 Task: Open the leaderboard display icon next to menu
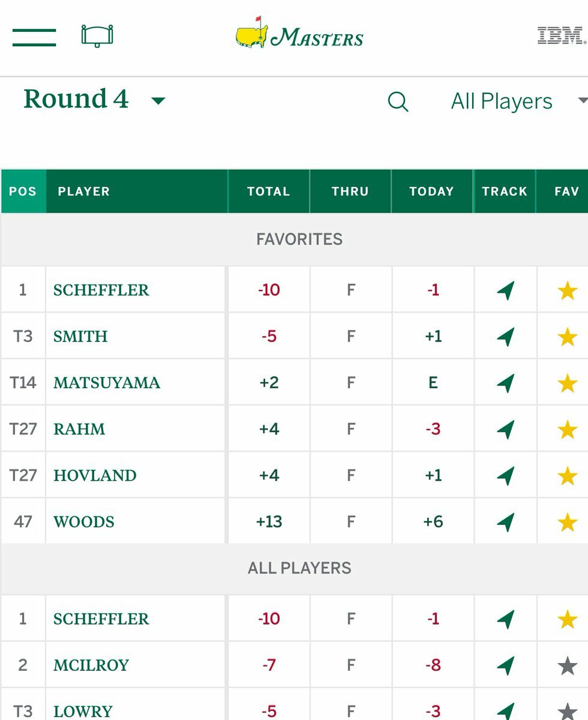click(x=97, y=36)
